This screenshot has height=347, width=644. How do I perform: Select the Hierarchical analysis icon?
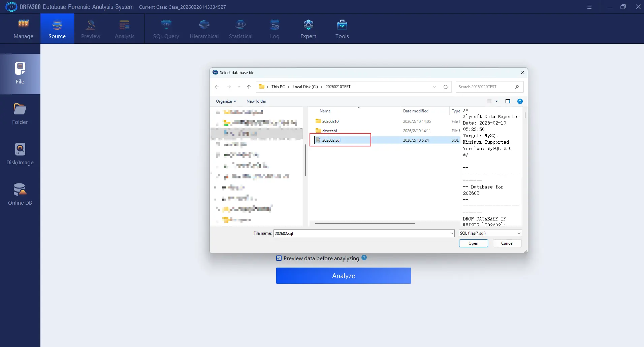[204, 29]
